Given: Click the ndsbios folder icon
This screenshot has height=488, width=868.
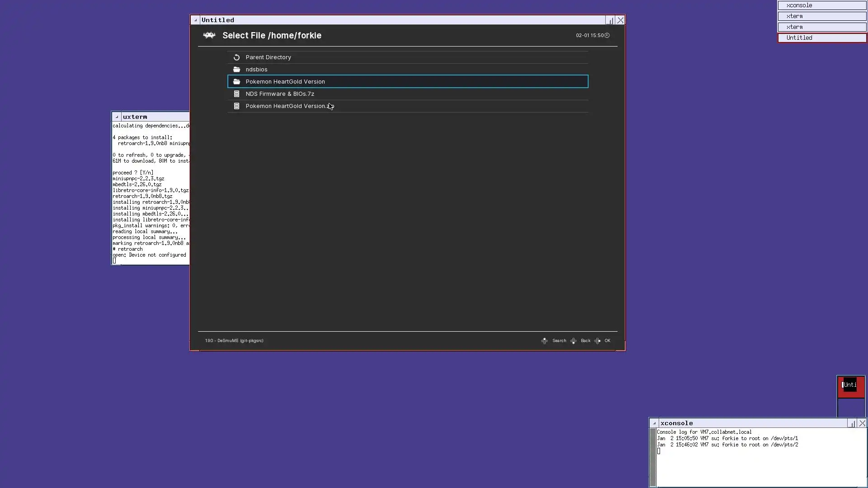Looking at the screenshot, I should [236, 70].
